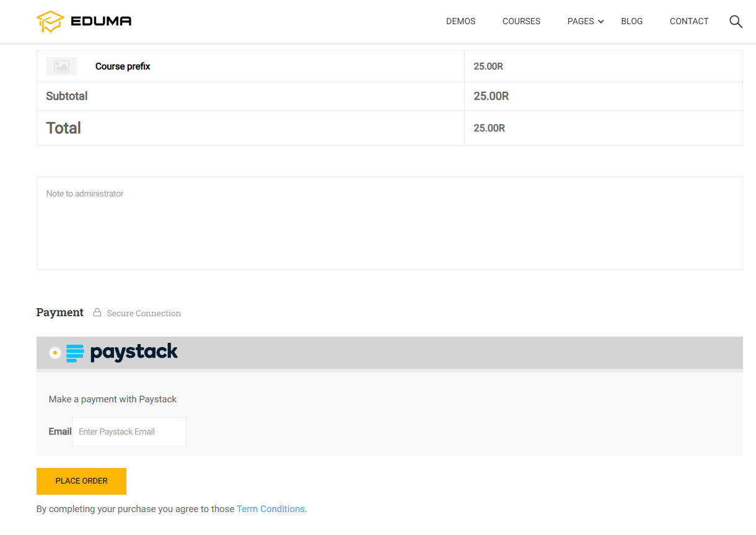Open the Term Conditions link
Screen dimensions: 756x535
271,509
